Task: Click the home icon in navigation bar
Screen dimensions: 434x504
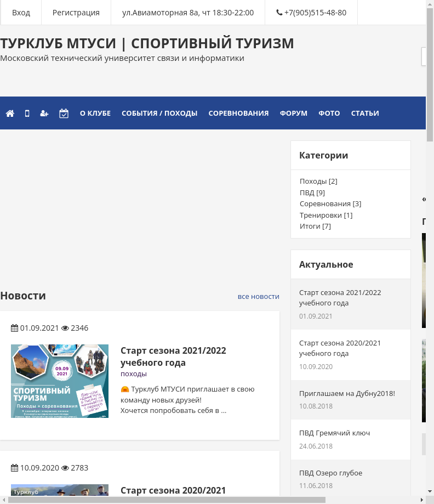Action: tap(10, 114)
